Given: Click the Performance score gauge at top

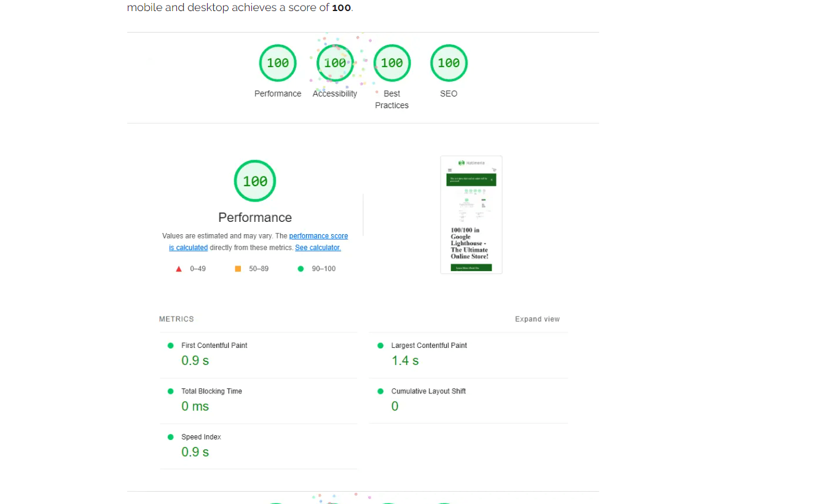Looking at the screenshot, I should (278, 63).
